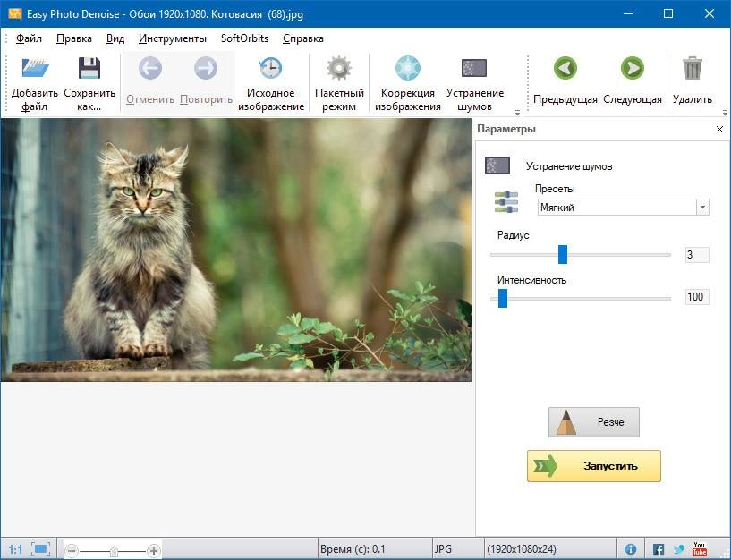Open Facebook icon in status bar
This screenshot has width=731, height=560.
click(x=659, y=549)
